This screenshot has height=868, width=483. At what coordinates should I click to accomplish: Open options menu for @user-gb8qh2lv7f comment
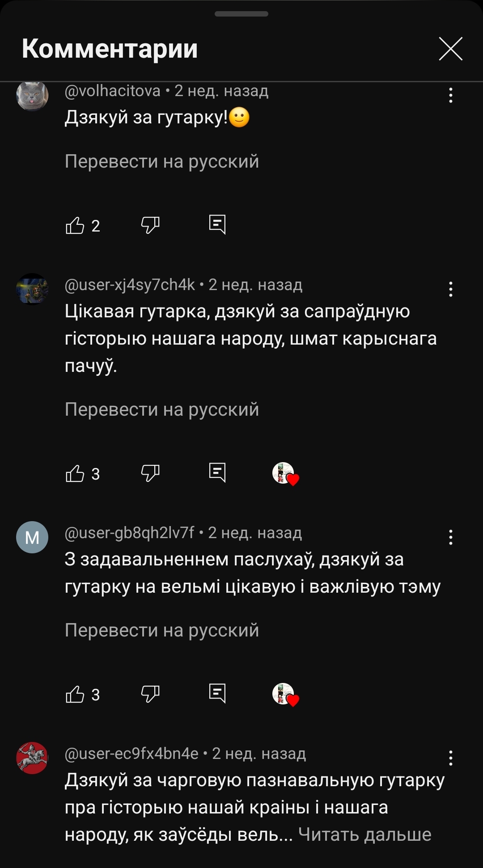coord(451,537)
